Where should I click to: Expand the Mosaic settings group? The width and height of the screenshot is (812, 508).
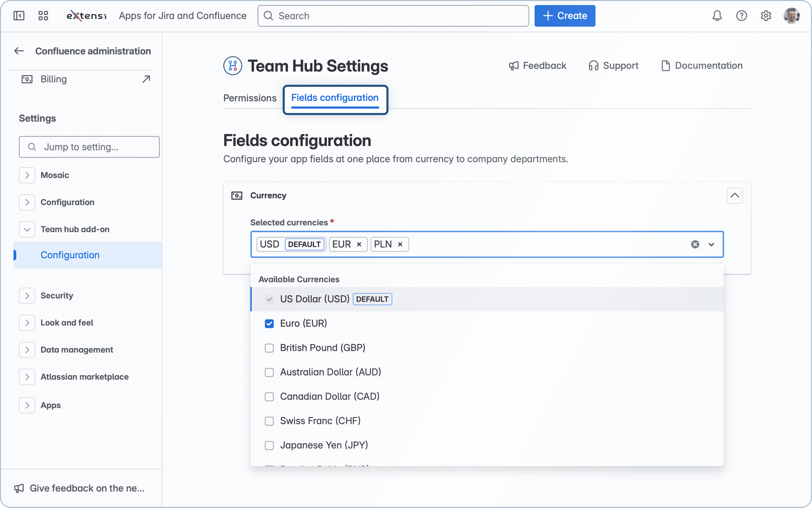pyautogui.click(x=27, y=175)
